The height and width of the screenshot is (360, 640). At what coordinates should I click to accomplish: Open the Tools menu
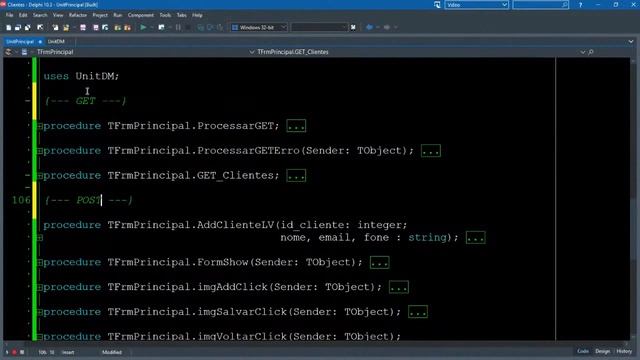165,15
